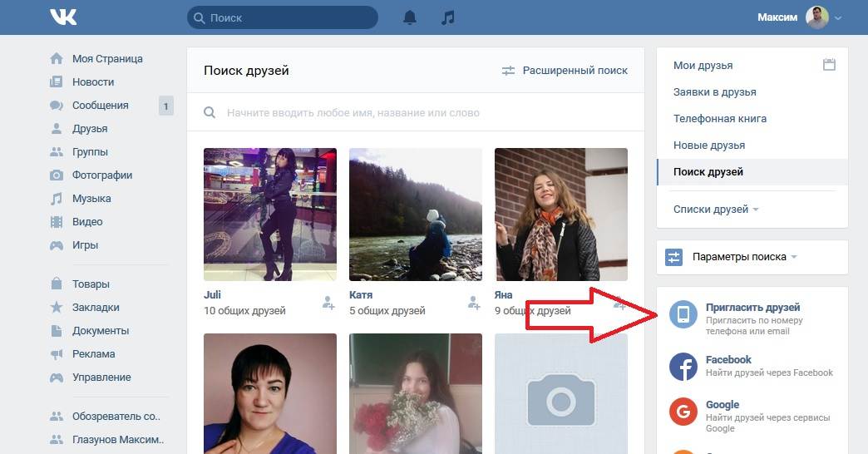Open Группы in left menu
The image size is (868, 454).
click(90, 151)
